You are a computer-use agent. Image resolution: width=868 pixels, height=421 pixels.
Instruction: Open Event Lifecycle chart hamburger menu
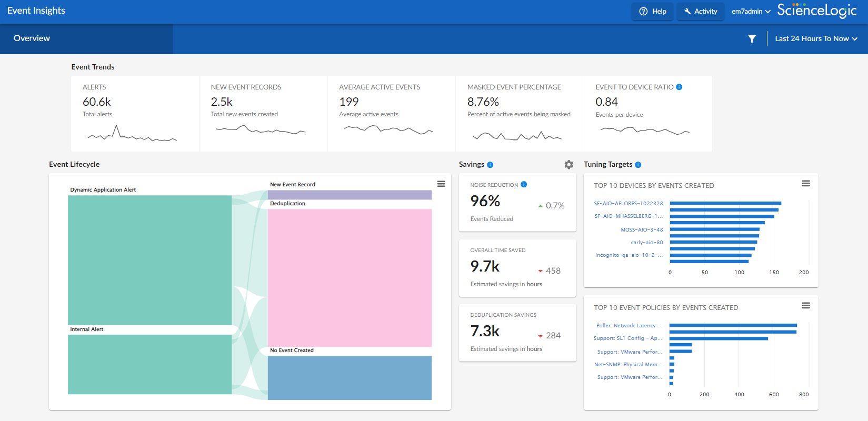tap(441, 184)
